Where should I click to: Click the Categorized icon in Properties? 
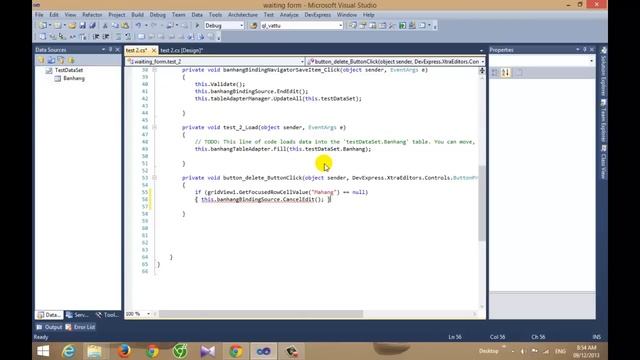tap(495, 73)
